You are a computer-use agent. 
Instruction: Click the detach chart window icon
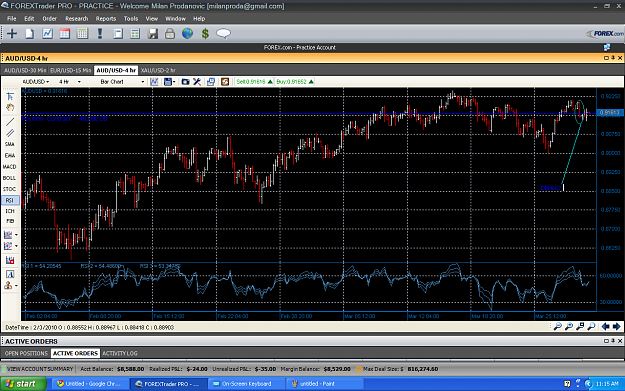[211, 82]
